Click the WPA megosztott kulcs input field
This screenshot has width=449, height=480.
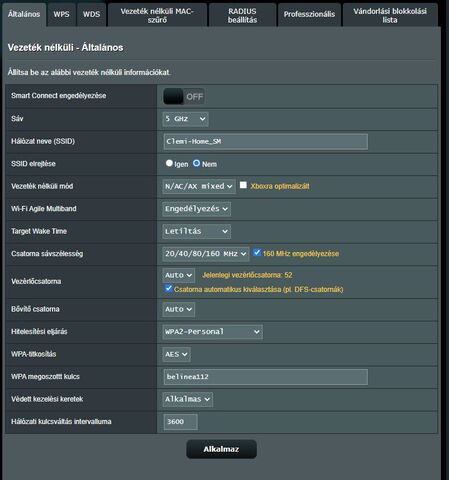click(266, 377)
